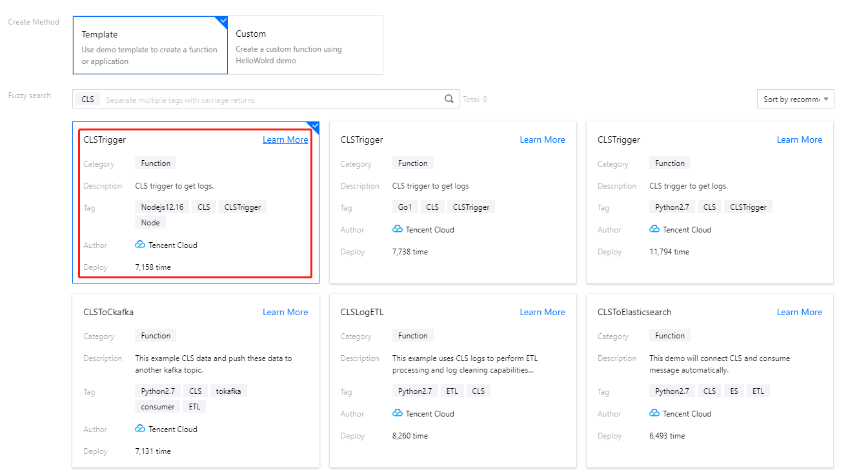
Task: Click Tencent Cloud logo in Python2.7 CLSTrigger card
Action: pos(654,229)
